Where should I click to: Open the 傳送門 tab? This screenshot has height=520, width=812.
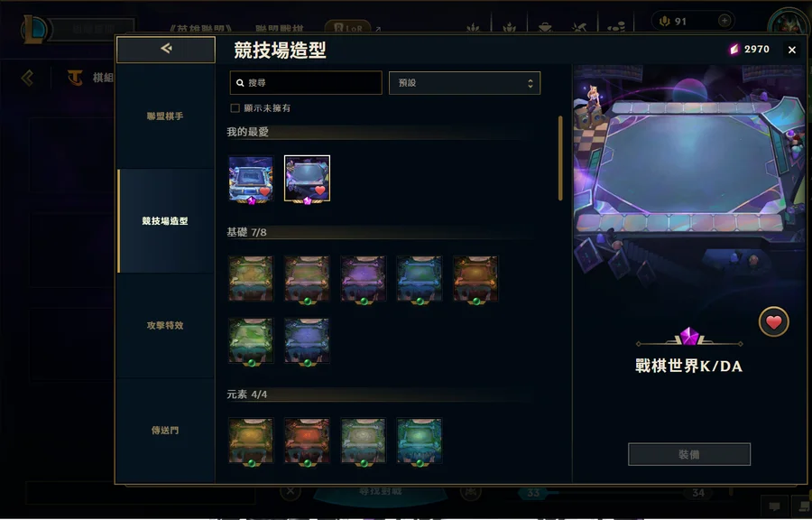(x=165, y=430)
